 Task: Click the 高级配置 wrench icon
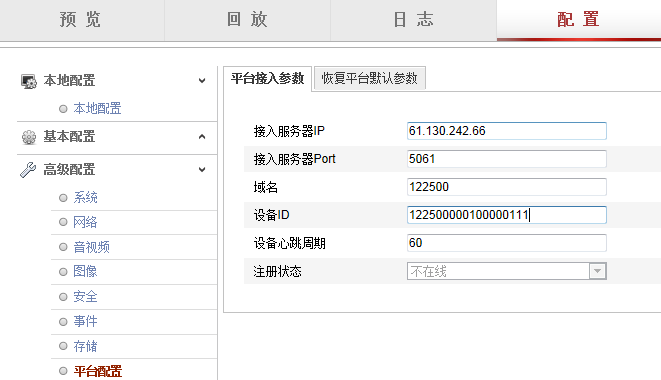pos(28,170)
